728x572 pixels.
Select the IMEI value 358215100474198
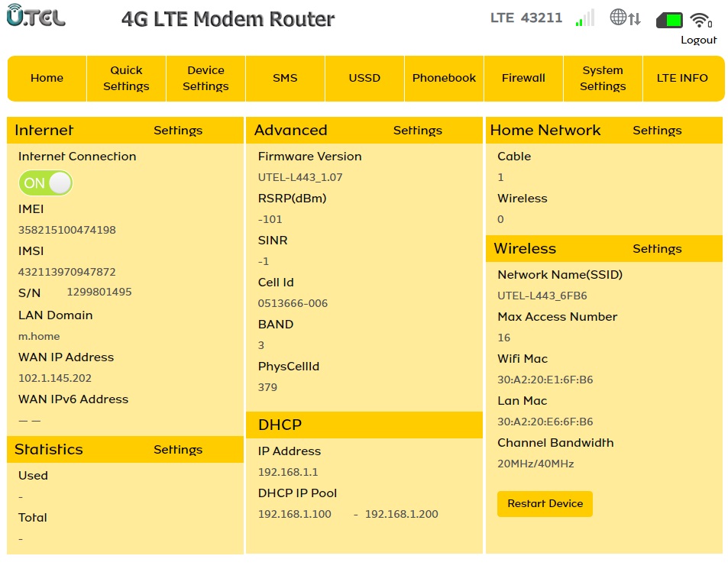coord(67,230)
